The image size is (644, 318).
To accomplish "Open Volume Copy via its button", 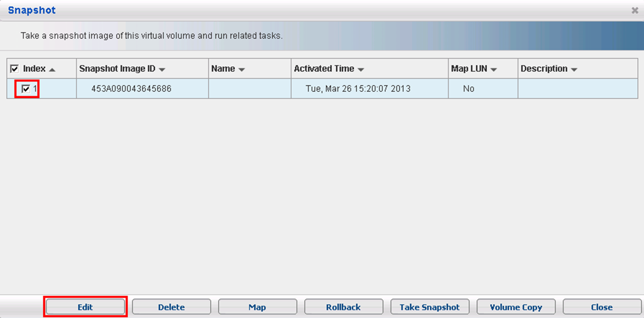I will point(516,307).
